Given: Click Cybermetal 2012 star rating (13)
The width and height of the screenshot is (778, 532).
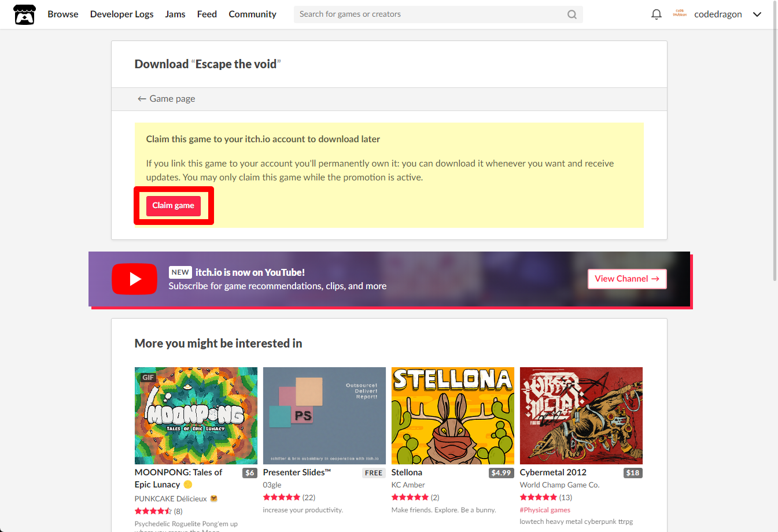Looking at the screenshot, I should tap(546, 497).
